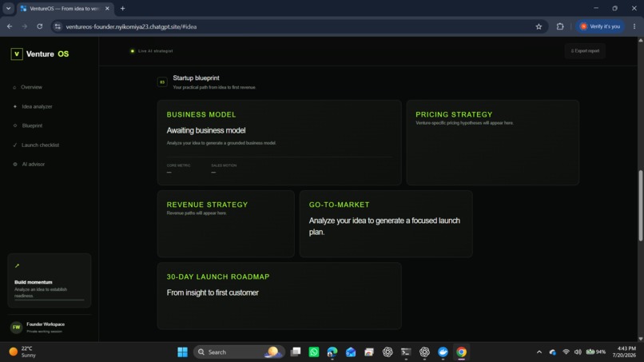The height and width of the screenshot is (362, 644).
Task: Click the Overview circle icon
Action: [15, 88]
